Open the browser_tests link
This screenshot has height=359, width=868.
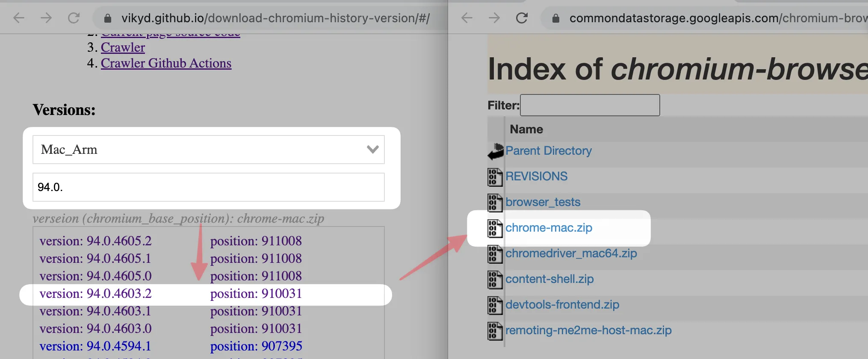point(543,202)
